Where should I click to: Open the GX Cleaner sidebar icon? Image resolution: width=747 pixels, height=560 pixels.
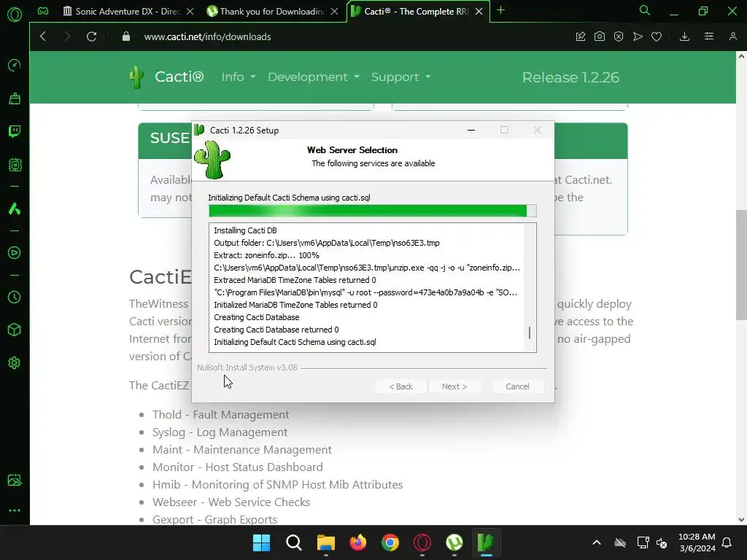(x=15, y=98)
